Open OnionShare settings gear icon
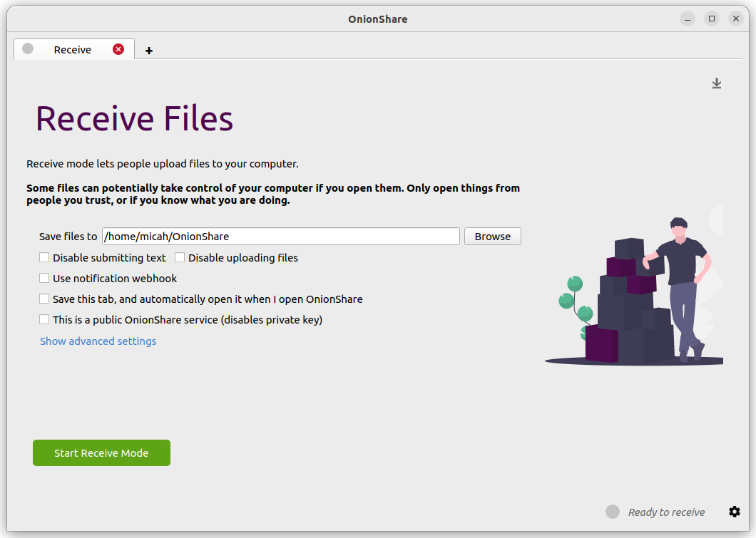The width and height of the screenshot is (756, 538). click(735, 512)
